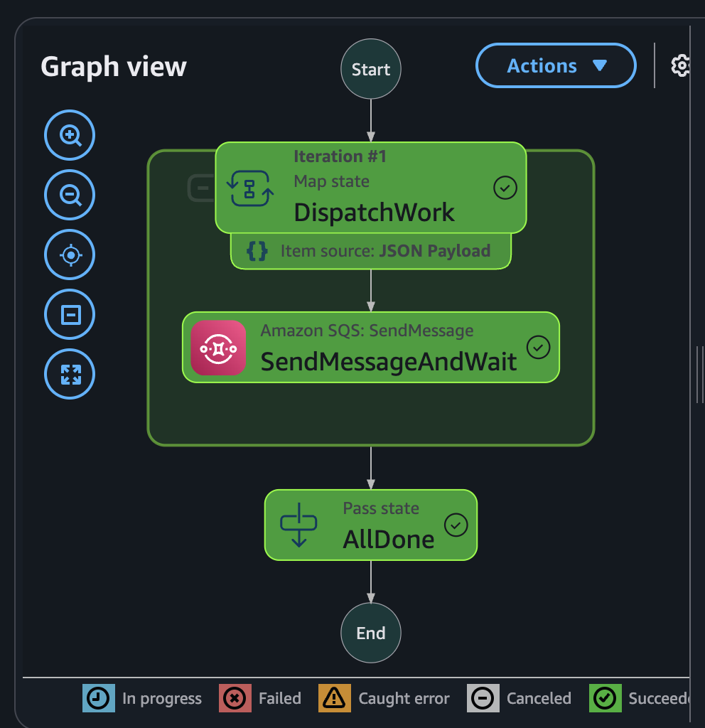705x728 pixels.
Task: Click the Map state icon on DispatchWork
Action: pos(250,188)
